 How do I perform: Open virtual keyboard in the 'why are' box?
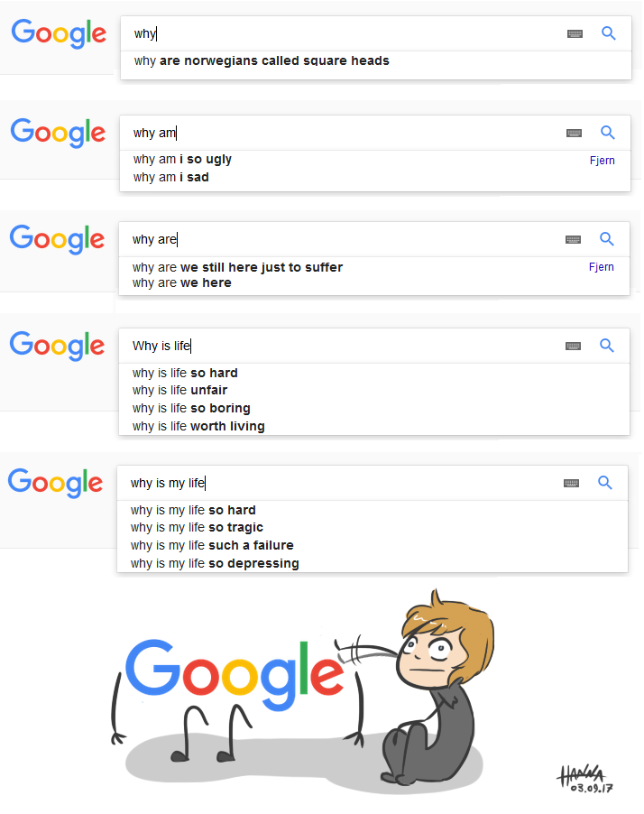573,240
